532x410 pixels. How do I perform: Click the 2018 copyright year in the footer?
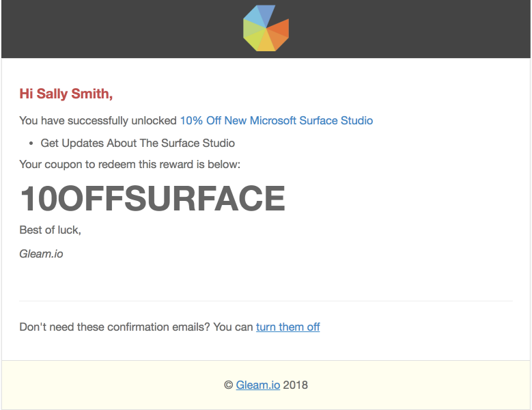295,385
